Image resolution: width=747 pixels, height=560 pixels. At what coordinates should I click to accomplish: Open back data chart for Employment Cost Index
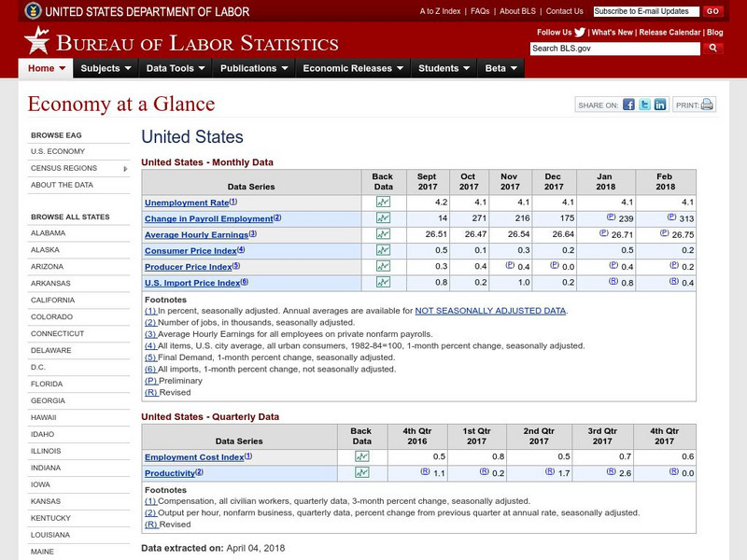pyautogui.click(x=361, y=456)
